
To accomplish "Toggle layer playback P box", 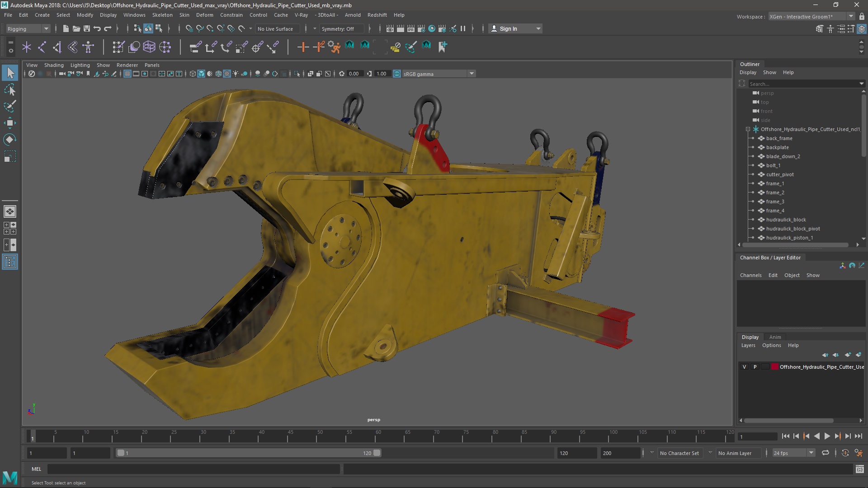I will (755, 367).
